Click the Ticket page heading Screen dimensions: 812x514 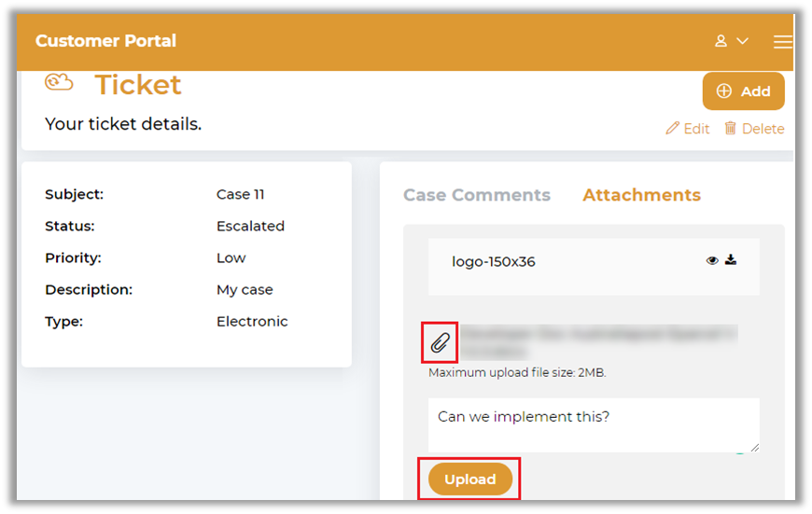[x=138, y=85]
